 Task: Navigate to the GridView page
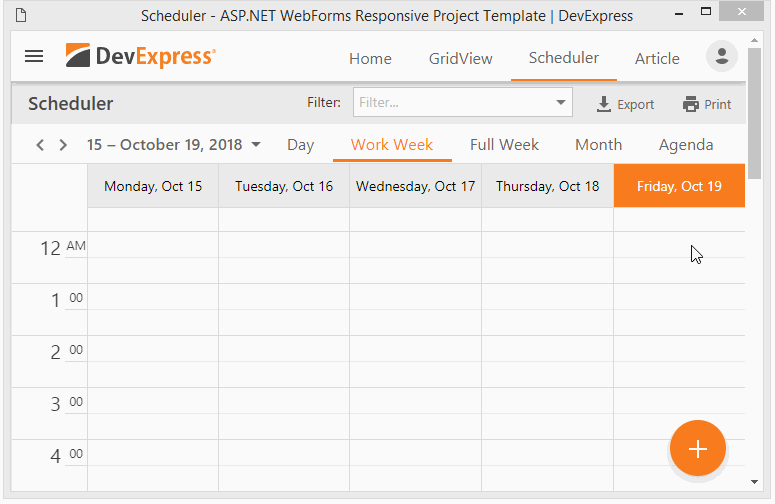point(460,58)
